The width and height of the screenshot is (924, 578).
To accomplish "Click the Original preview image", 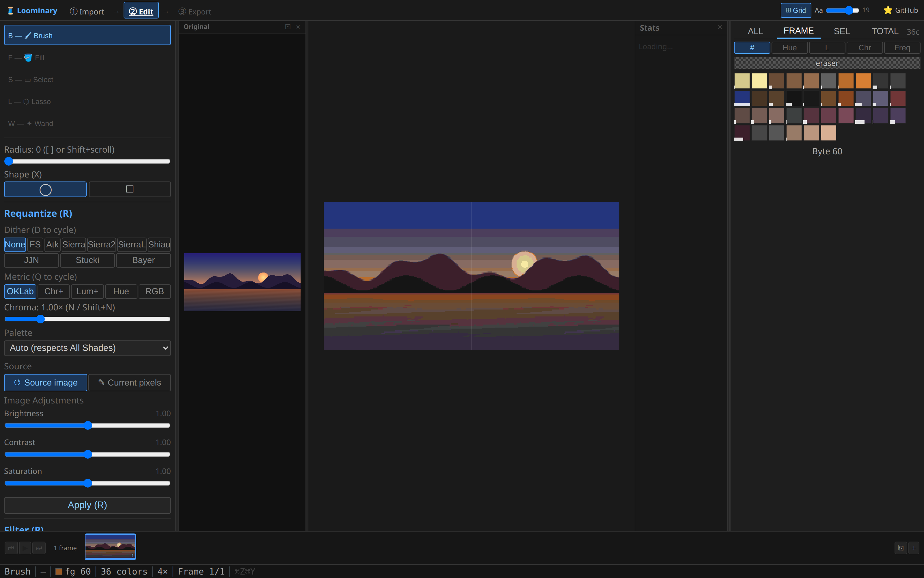I will [x=242, y=282].
